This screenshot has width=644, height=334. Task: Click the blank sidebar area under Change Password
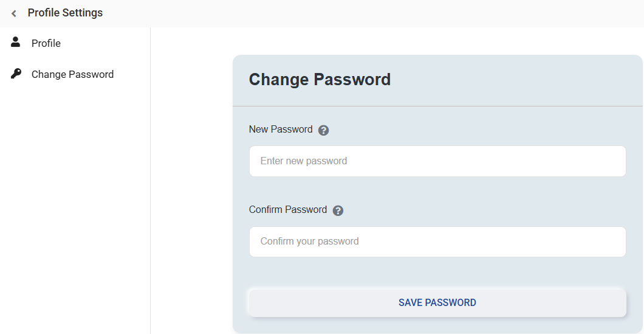click(75, 206)
